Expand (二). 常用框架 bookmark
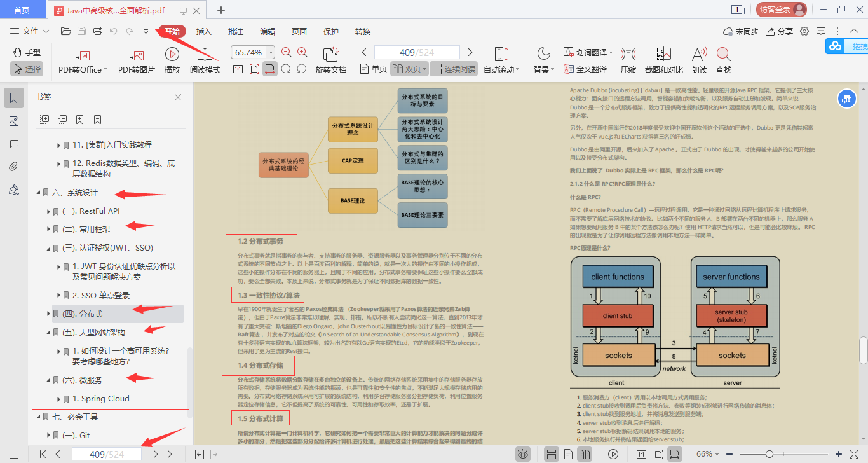 (x=49, y=230)
